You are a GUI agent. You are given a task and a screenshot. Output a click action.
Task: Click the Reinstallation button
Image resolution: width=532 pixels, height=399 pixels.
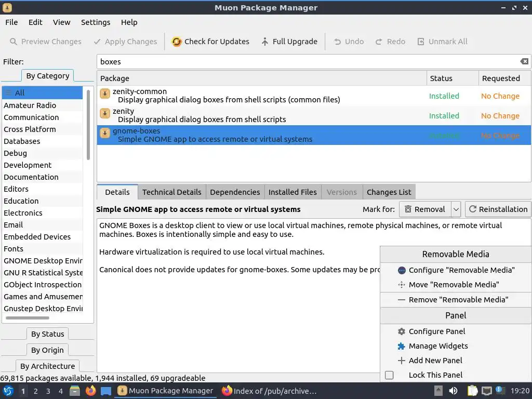coord(498,209)
